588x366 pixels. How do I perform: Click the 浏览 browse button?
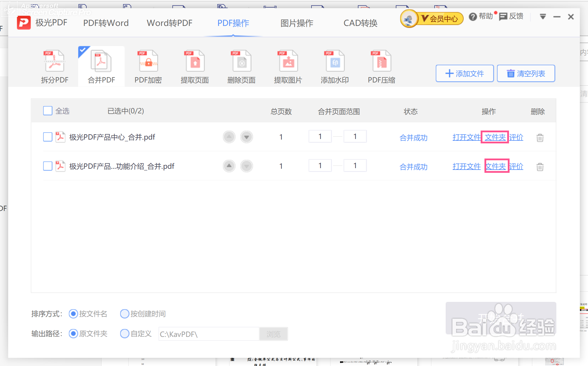click(273, 334)
